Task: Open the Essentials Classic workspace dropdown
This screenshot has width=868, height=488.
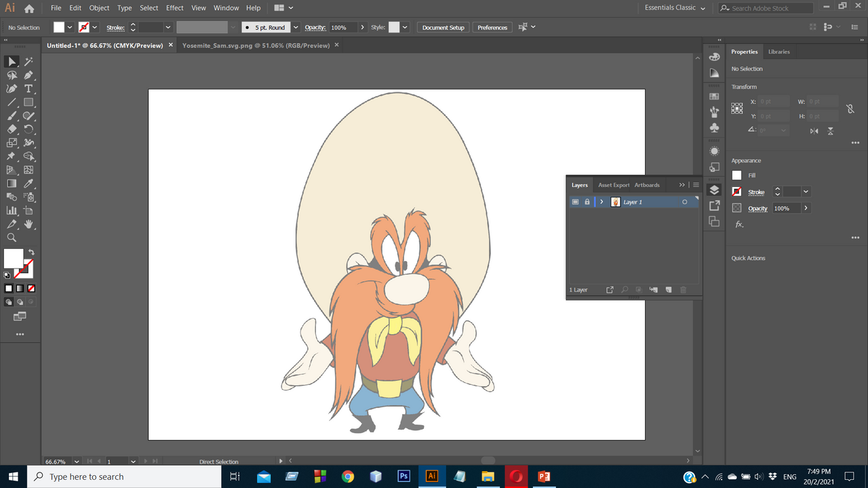Action: [x=675, y=8]
